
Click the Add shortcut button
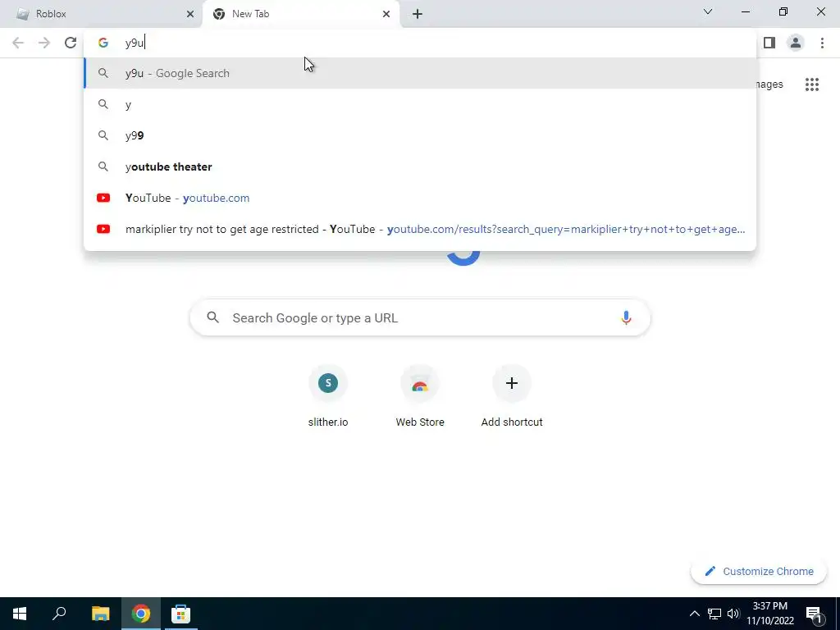[512, 396]
